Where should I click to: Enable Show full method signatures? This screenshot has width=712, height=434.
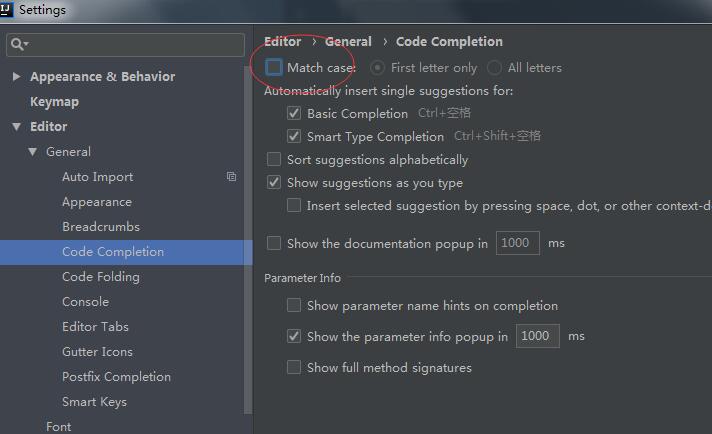(294, 368)
